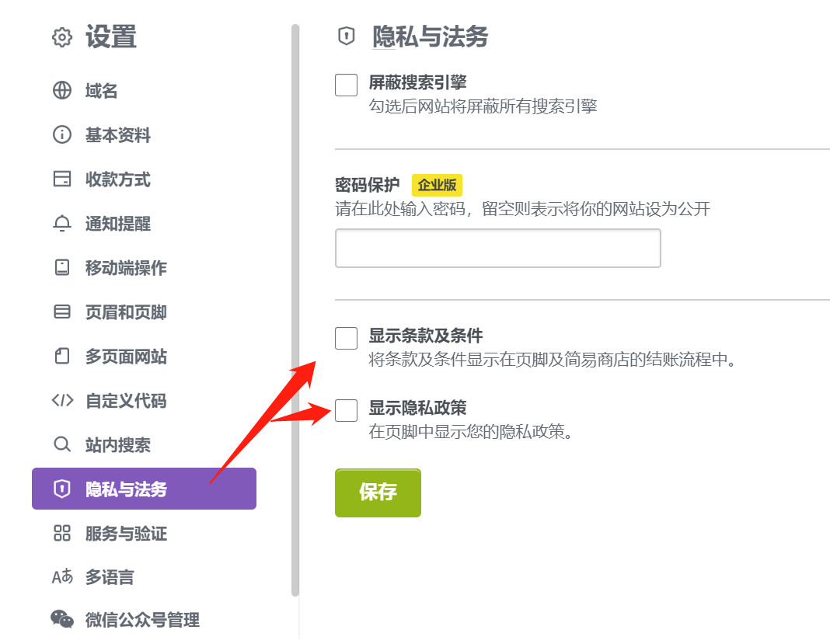The width and height of the screenshot is (830, 644).
Task: Click the 密码保护 password input field
Action: (x=498, y=248)
